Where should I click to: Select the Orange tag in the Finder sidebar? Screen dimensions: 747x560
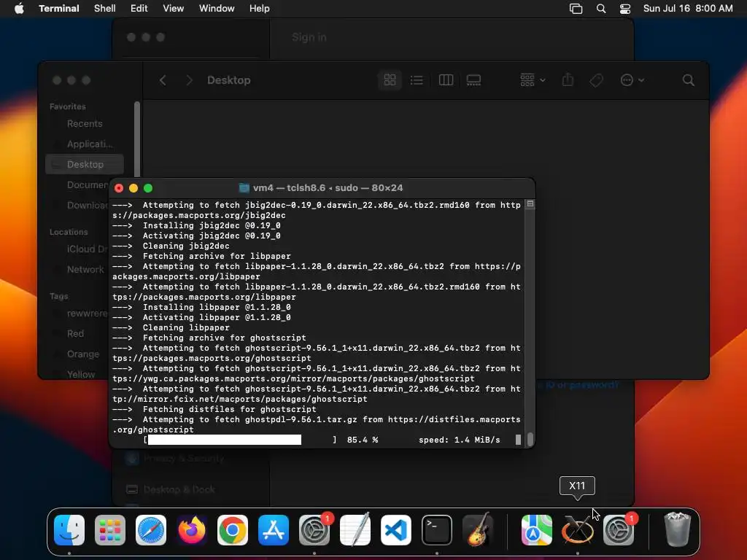click(x=79, y=354)
